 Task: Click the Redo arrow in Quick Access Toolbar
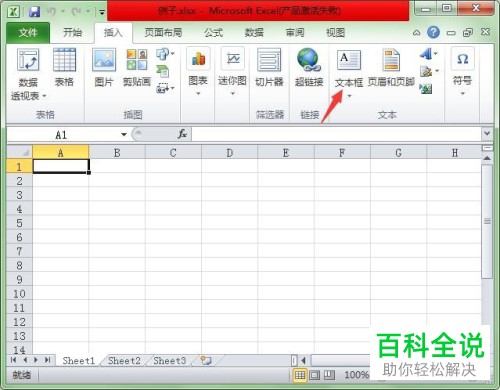pyautogui.click(x=76, y=12)
